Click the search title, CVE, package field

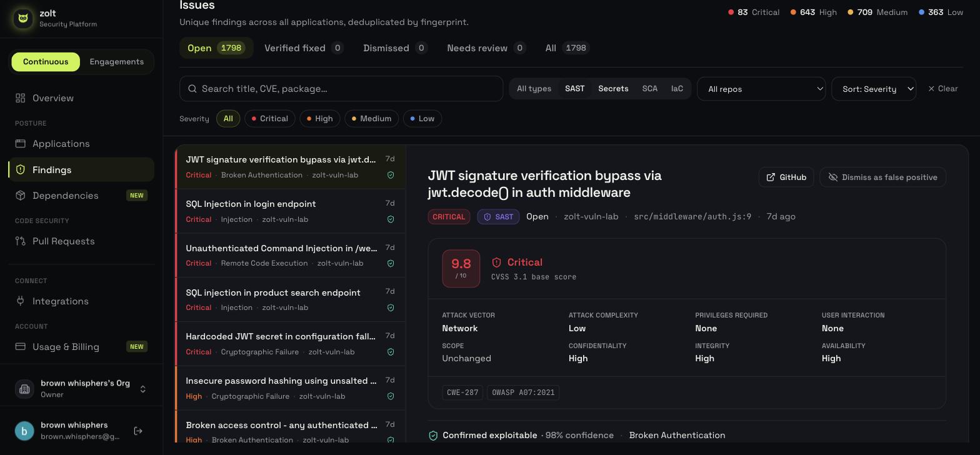(341, 89)
